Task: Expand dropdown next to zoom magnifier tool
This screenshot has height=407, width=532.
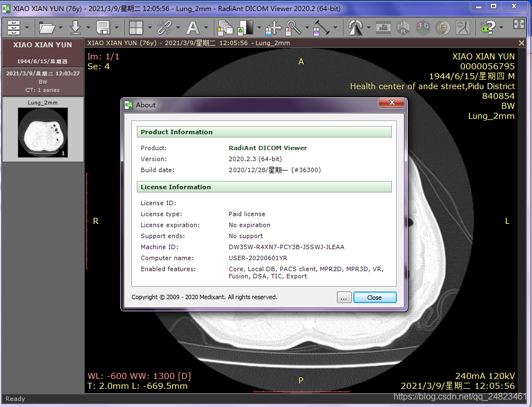Action: point(307,28)
